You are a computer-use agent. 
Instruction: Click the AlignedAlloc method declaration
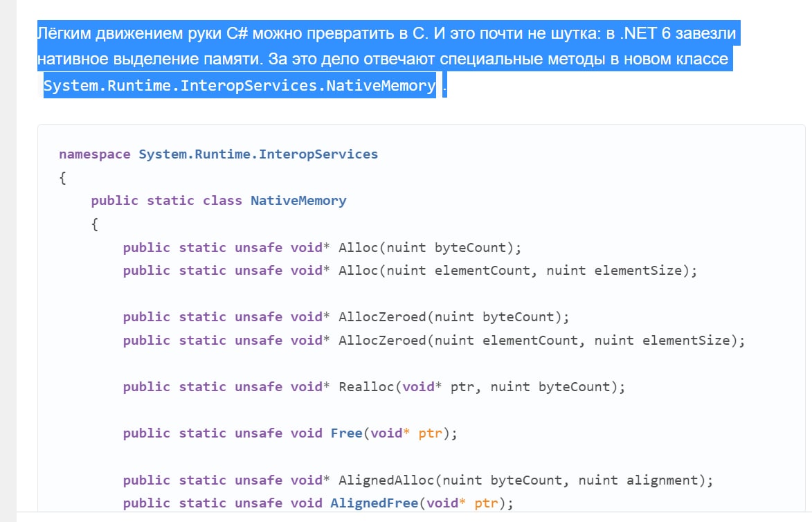coord(418,480)
